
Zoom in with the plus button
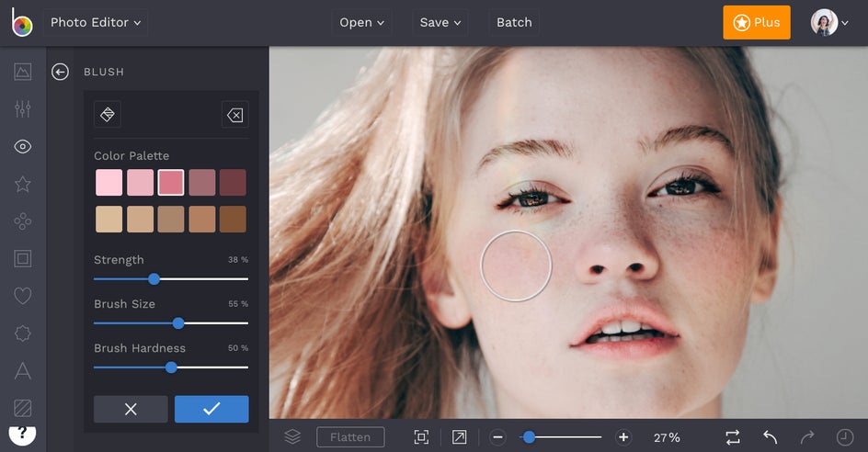(623, 437)
